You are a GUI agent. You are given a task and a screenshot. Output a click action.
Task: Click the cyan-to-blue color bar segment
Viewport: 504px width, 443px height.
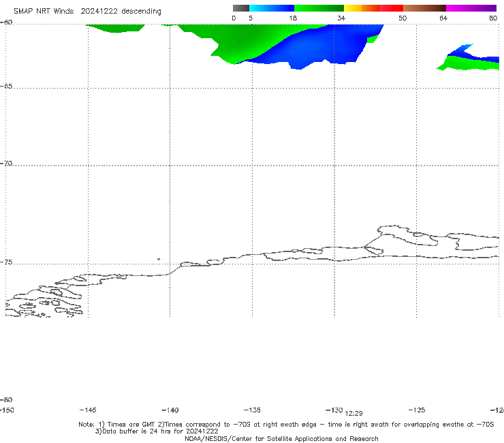click(272, 8)
